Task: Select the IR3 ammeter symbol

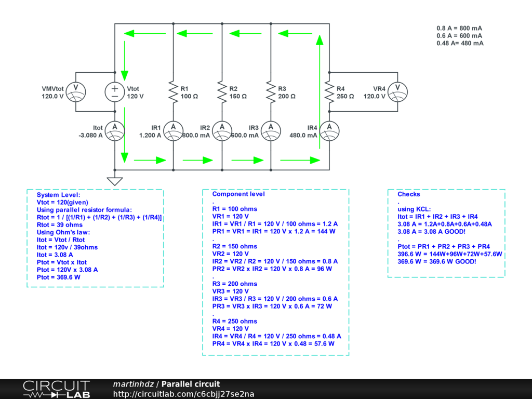Action: 271,131
